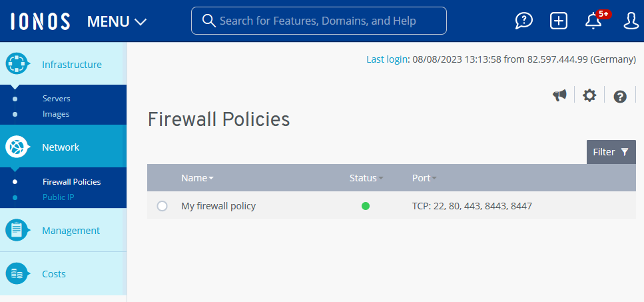Open settings gear icon
644x302 pixels.
pyautogui.click(x=589, y=96)
